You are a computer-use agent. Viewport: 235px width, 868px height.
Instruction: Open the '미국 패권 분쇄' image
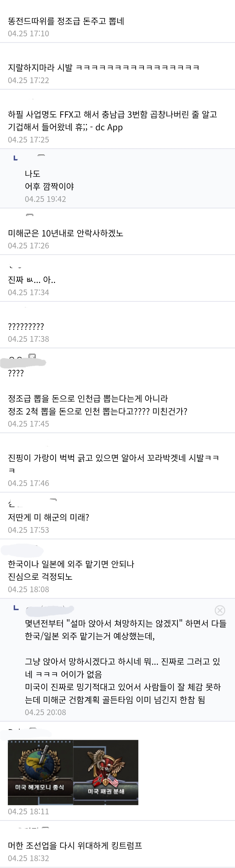pos(106,772)
